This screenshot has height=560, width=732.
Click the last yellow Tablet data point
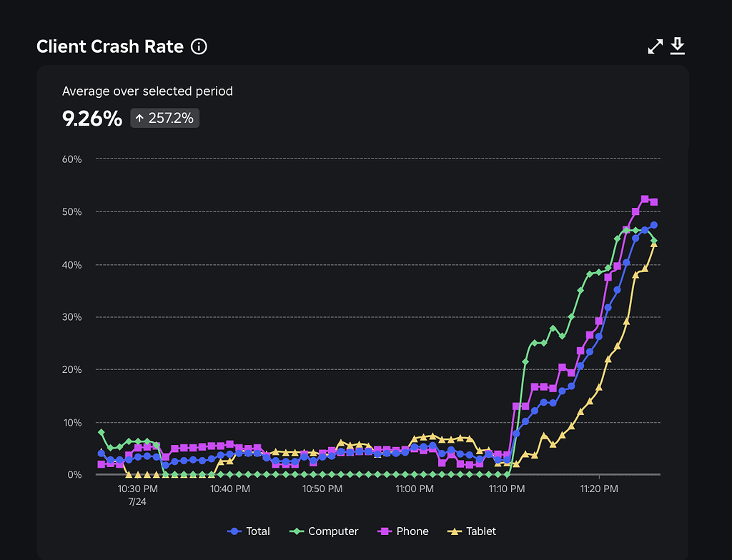click(654, 244)
